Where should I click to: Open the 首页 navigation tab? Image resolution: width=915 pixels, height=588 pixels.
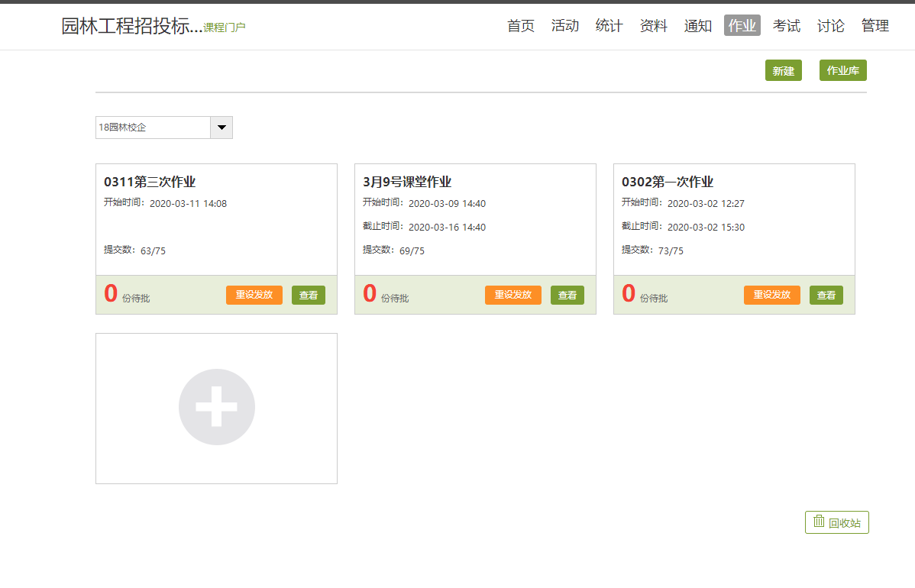click(521, 26)
